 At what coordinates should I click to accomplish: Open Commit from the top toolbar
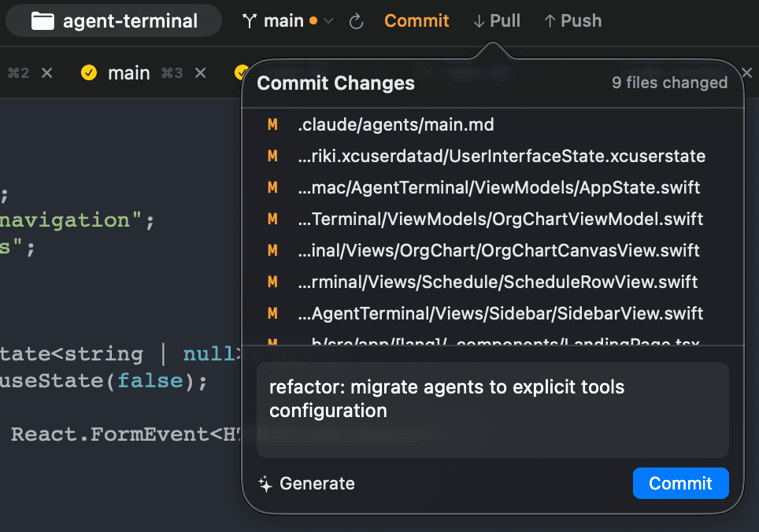coord(417,21)
